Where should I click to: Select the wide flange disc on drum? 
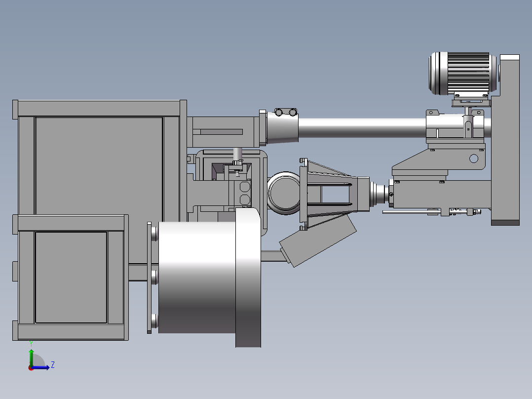tap(248, 278)
